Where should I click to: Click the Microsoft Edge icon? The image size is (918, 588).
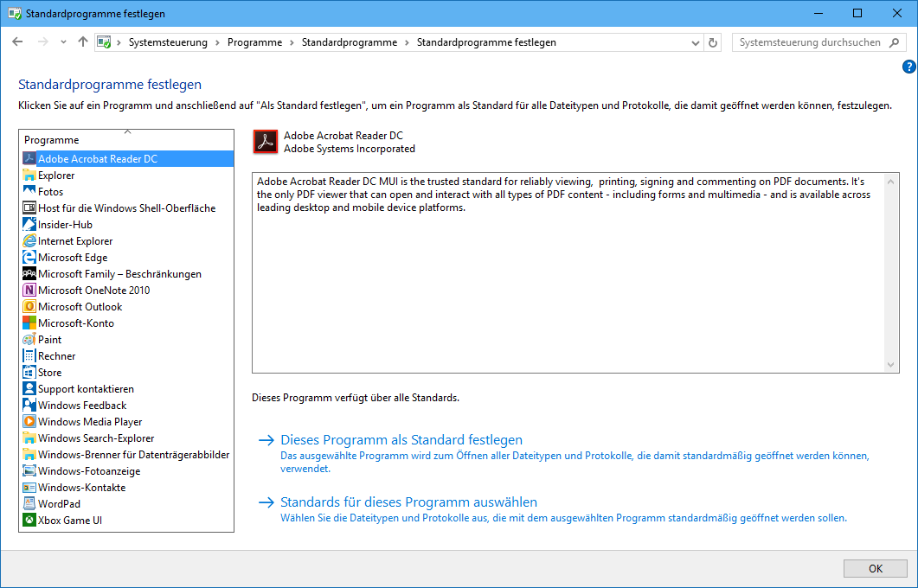(29, 257)
